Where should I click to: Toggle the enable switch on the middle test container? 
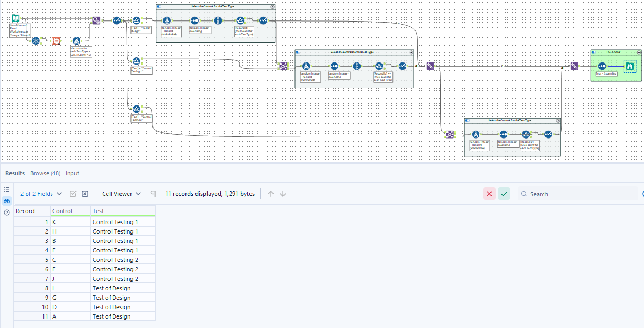pos(299,52)
